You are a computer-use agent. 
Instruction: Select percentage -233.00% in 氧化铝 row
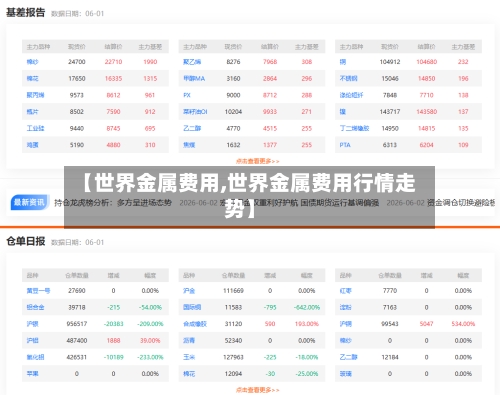[x=150, y=357]
